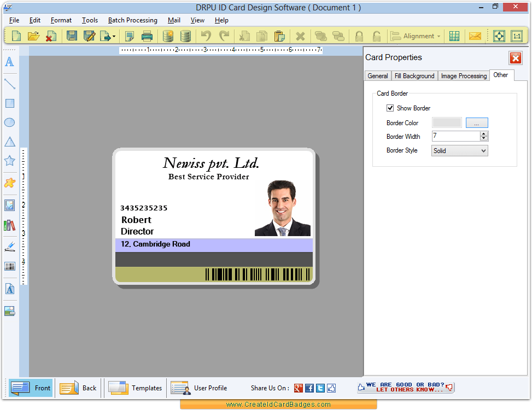Open the image library books icon
This screenshot has width=532, height=410.
tap(9, 225)
